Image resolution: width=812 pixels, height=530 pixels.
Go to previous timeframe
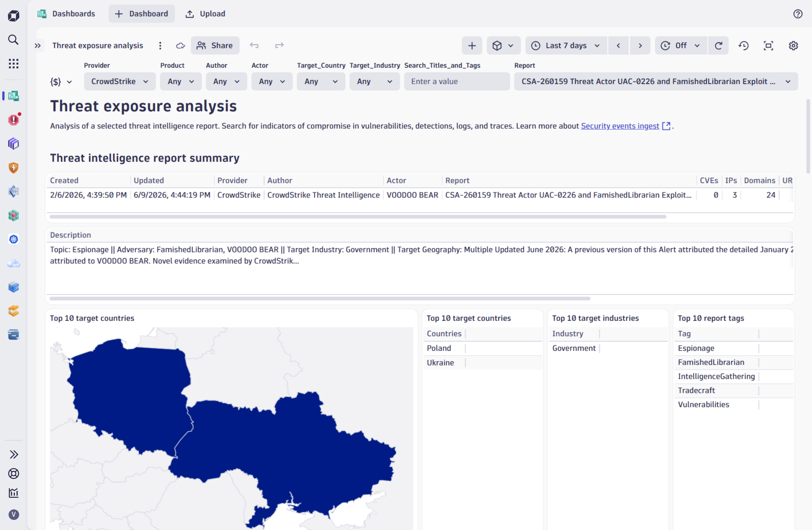point(618,46)
